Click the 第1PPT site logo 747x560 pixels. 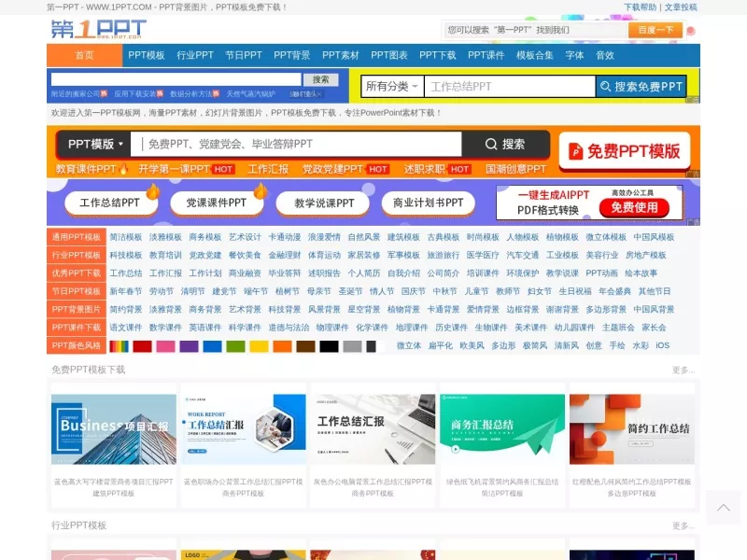[x=99, y=30]
